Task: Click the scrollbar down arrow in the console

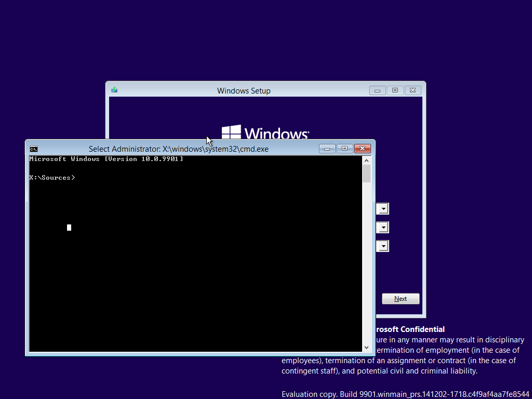Action: pyautogui.click(x=366, y=347)
